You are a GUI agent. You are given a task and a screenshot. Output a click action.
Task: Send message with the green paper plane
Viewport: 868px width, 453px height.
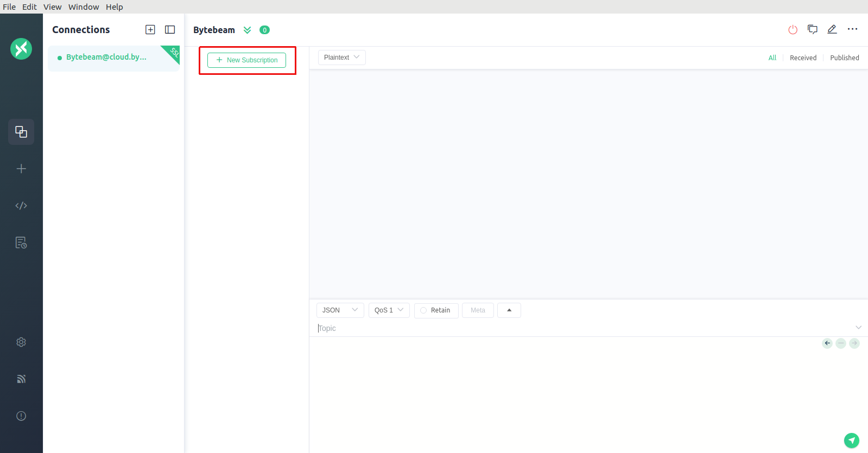click(852, 441)
